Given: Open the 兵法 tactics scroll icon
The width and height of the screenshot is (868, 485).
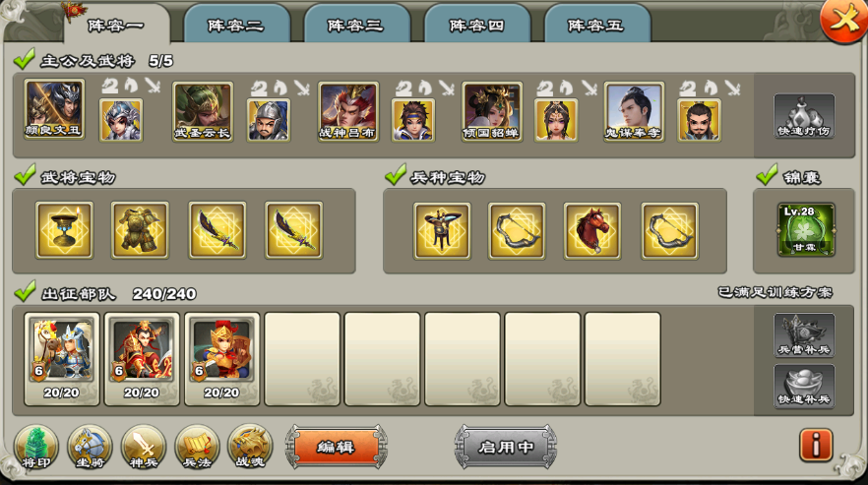Looking at the screenshot, I should 197,448.
